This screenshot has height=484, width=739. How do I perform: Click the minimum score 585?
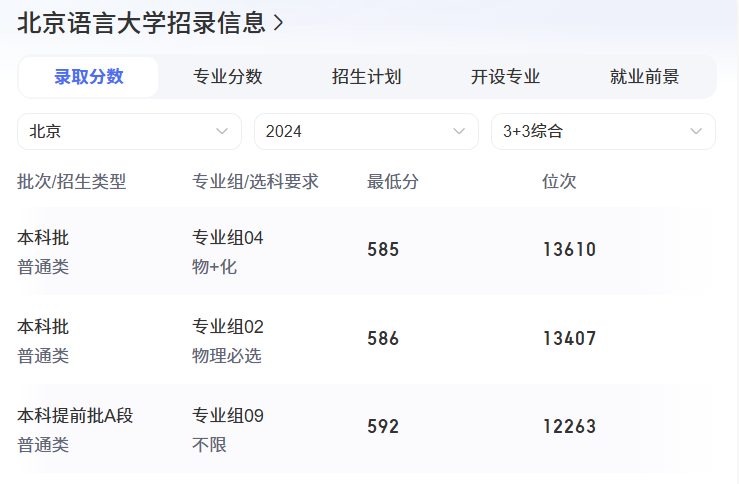383,249
